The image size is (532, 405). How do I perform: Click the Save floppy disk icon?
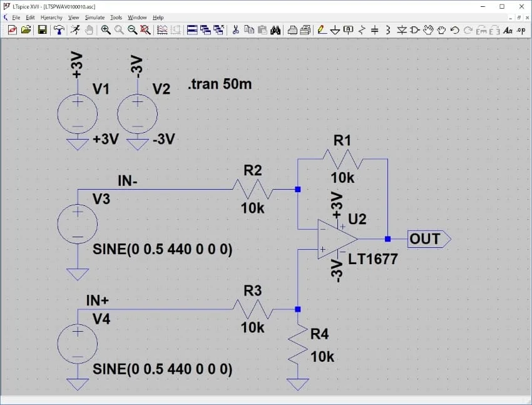tap(42, 29)
